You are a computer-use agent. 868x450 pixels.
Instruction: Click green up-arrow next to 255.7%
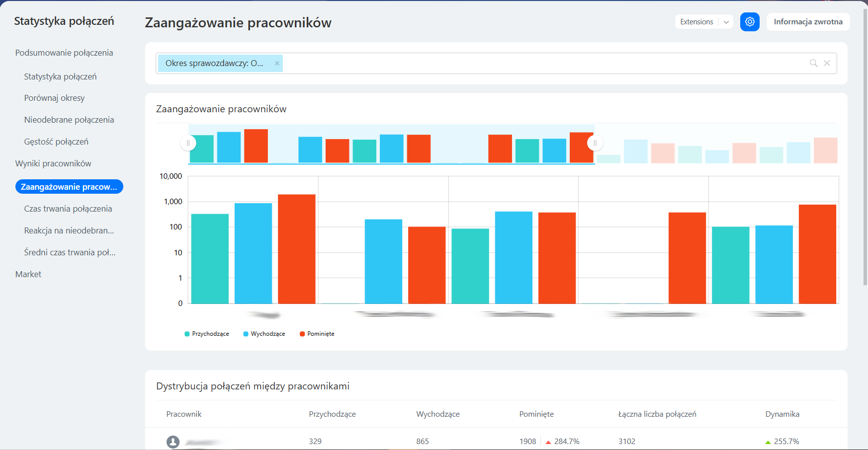(x=768, y=442)
